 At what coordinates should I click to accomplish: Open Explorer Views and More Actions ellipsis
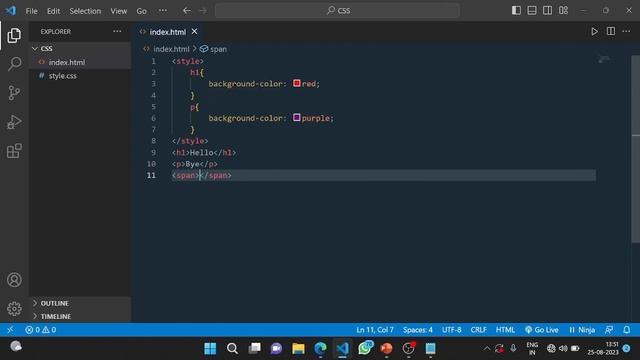(x=117, y=31)
